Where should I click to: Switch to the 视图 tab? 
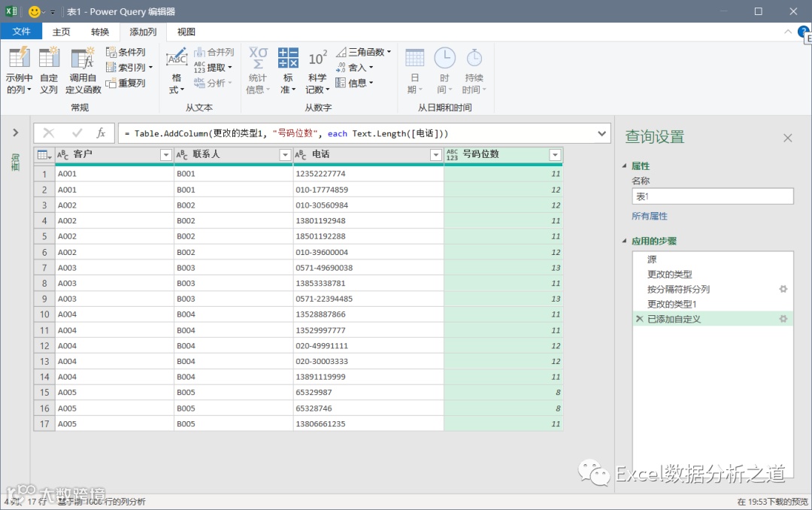coord(186,32)
